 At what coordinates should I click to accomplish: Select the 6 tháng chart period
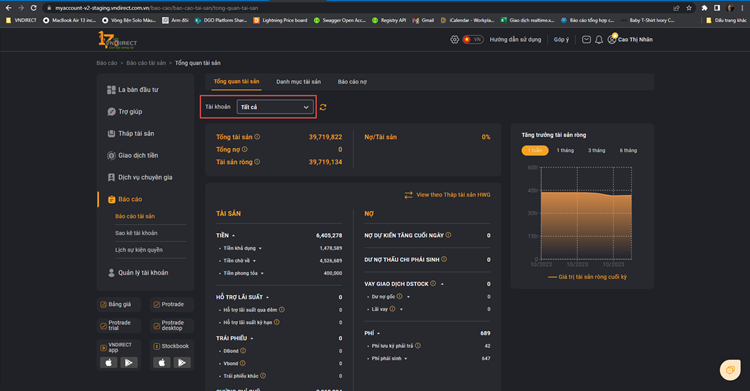(x=628, y=150)
